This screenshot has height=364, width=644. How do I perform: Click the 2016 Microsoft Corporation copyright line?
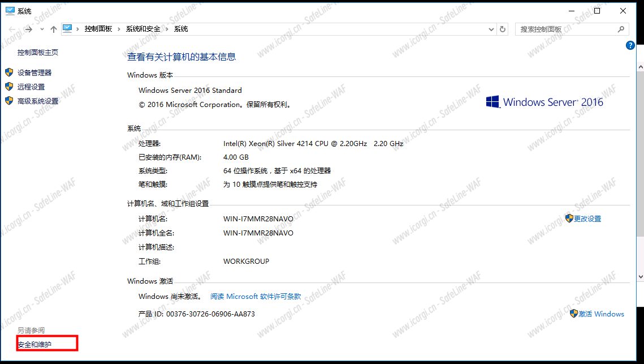[x=215, y=105]
